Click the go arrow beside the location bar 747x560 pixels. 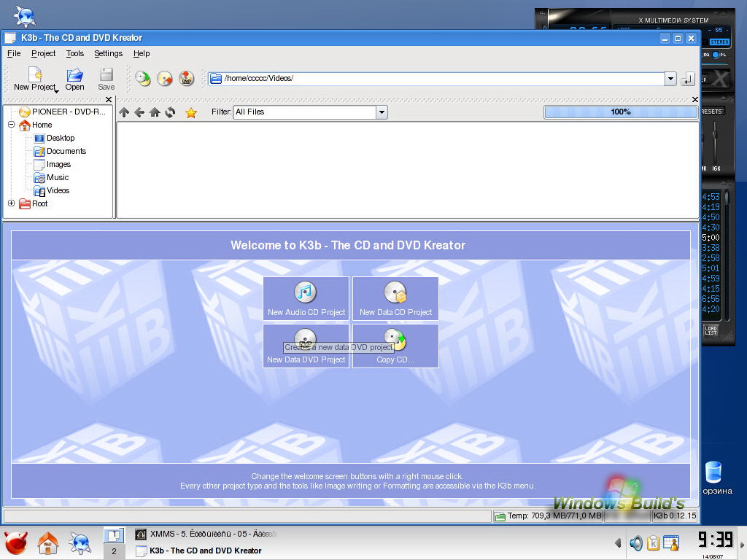coord(687,79)
